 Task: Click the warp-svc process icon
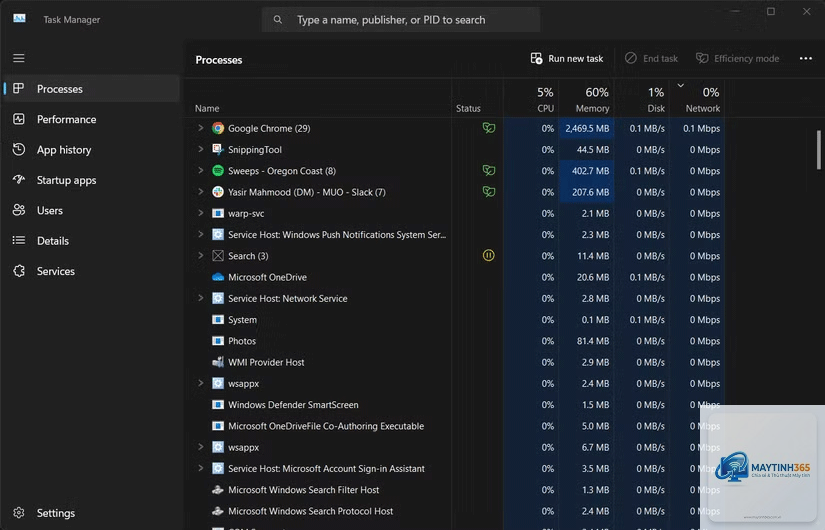218,213
